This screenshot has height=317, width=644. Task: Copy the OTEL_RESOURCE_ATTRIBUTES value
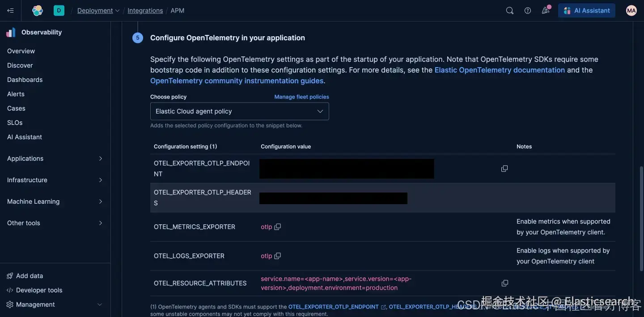(505, 283)
